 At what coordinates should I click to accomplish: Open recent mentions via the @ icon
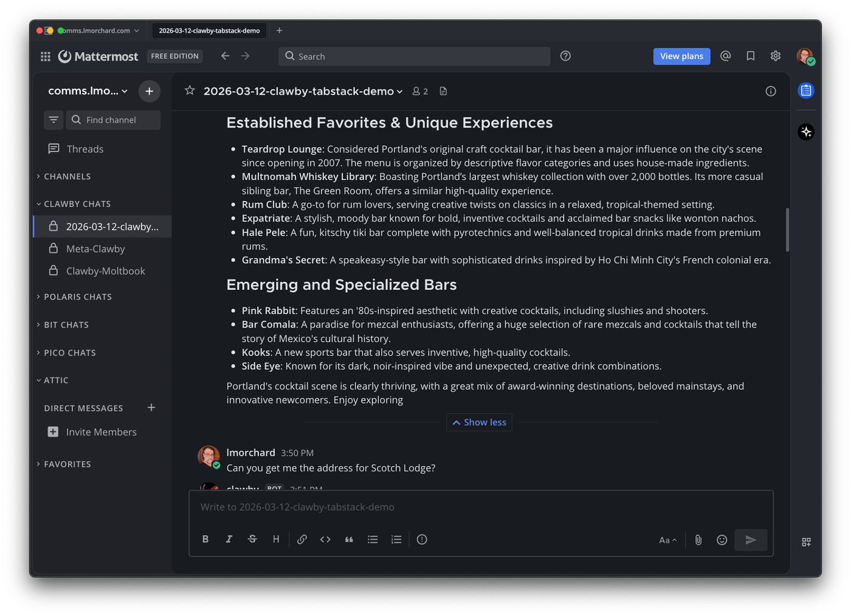pyautogui.click(x=725, y=56)
